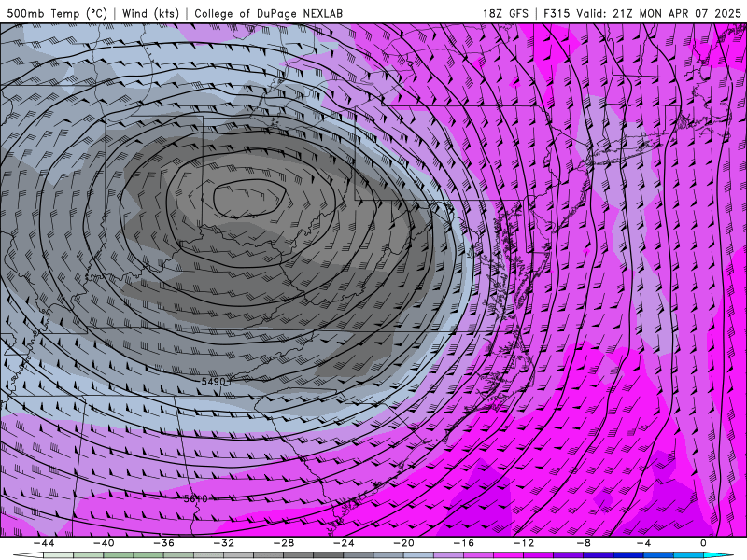Image resolution: width=747 pixels, height=560 pixels.
Task: Click the -12 colorbar scale label
Action: (x=524, y=543)
